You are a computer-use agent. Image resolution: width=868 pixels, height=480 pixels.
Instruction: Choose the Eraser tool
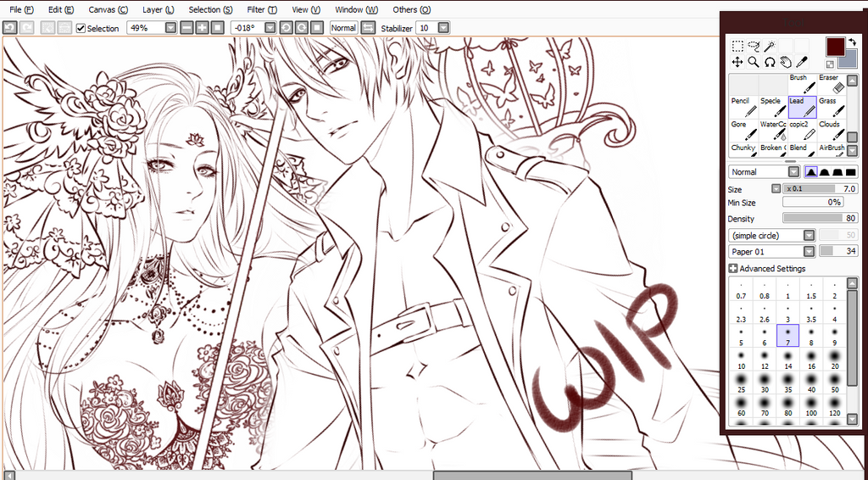point(832,84)
